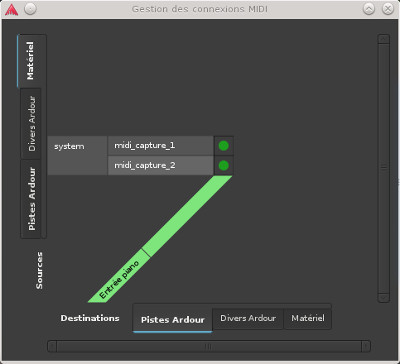Image resolution: width=400 pixels, height=364 pixels.
Task: Toggle midi_capture_1 connection to Entrée piano
Action: (x=223, y=146)
